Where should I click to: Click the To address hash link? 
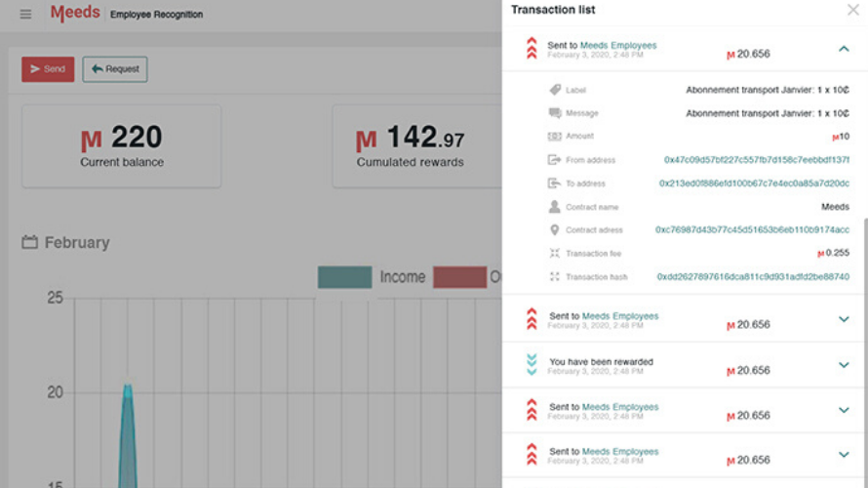[754, 183]
